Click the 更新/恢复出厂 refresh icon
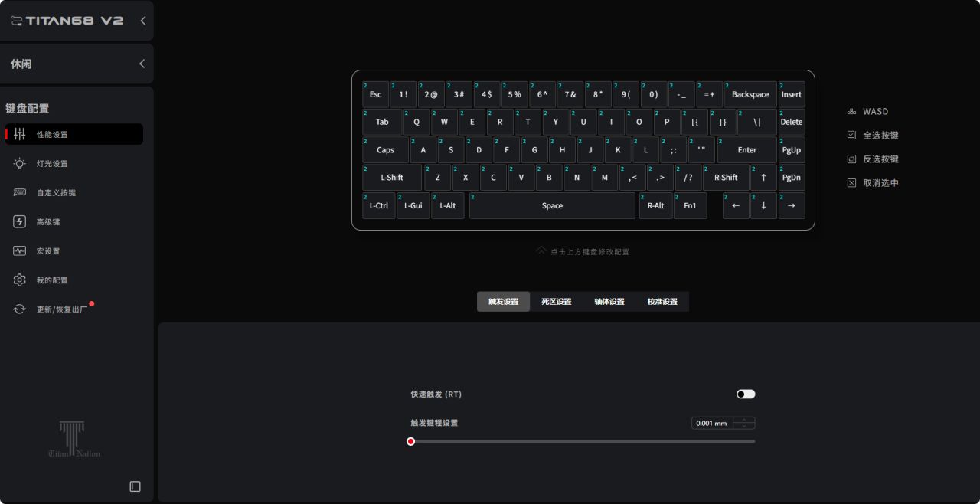This screenshot has height=504, width=980. pyautogui.click(x=20, y=309)
